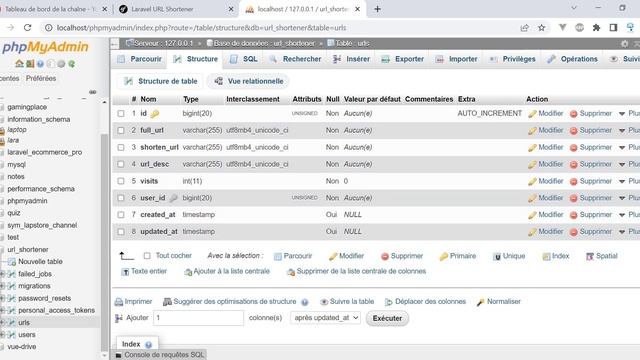The height and width of the screenshot is (360, 640).
Task: Open Plus dropdown for id row
Action: click(x=629, y=113)
